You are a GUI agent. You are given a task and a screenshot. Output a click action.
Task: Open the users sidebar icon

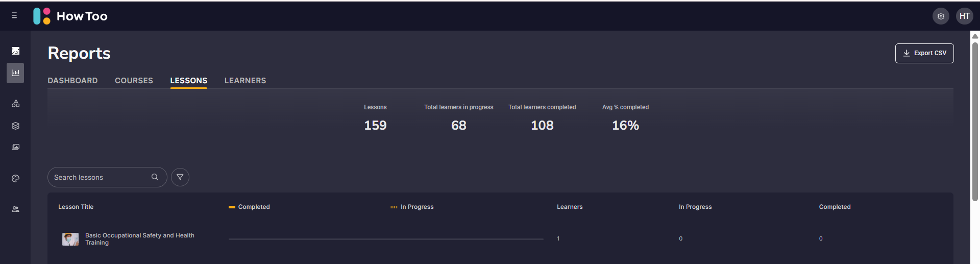pos(15,209)
